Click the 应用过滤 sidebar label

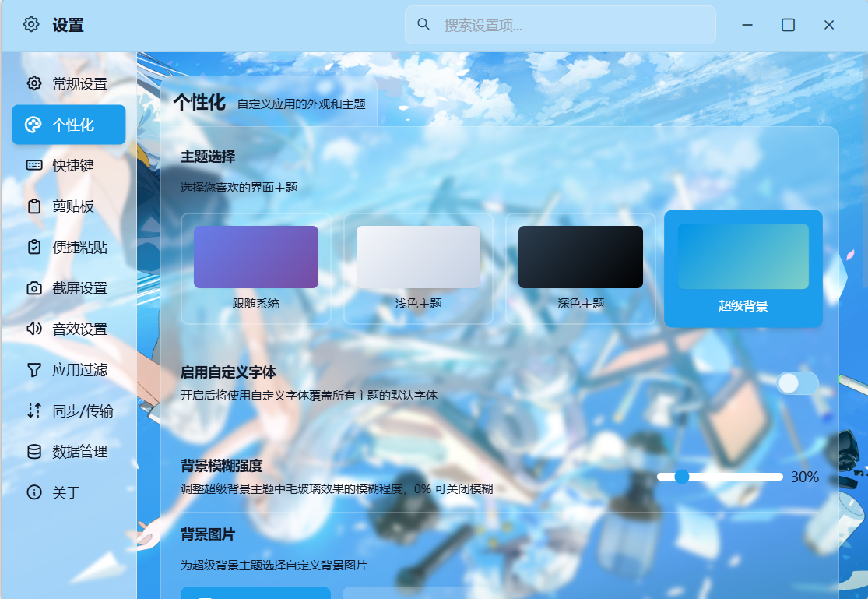coord(79,370)
